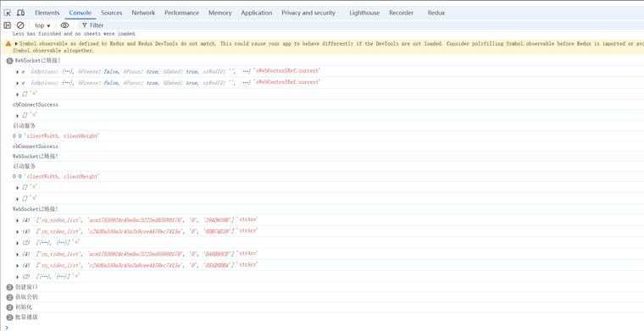The height and width of the screenshot is (331, 644).
Task: Expand the strArr array containing '9DB74E39'
Action: click(x=17, y=231)
